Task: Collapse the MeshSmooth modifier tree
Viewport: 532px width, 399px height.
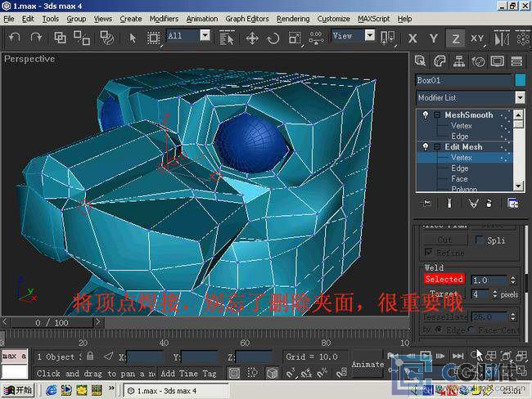Action: pyautogui.click(x=437, y=115)
